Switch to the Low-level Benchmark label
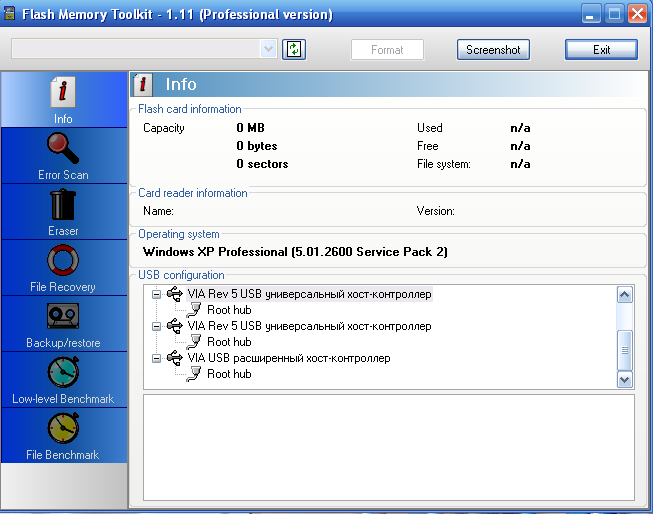Image resolution: width=653 pixels, height=514 pixels. [x=63, y=399]
